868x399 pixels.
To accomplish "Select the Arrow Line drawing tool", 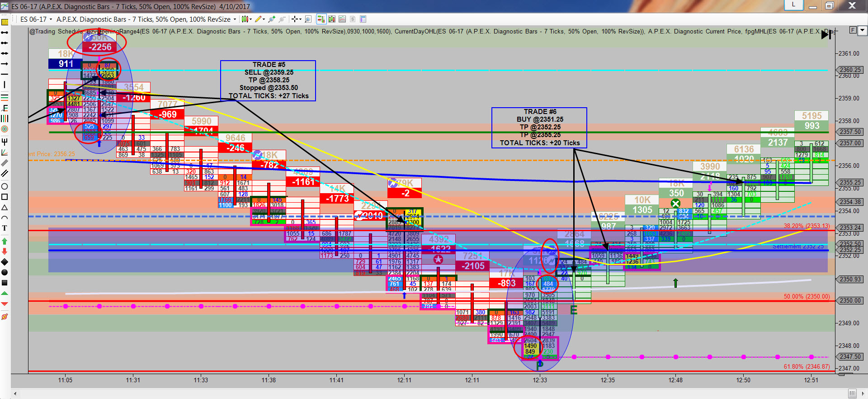I will tap(5, 64).
